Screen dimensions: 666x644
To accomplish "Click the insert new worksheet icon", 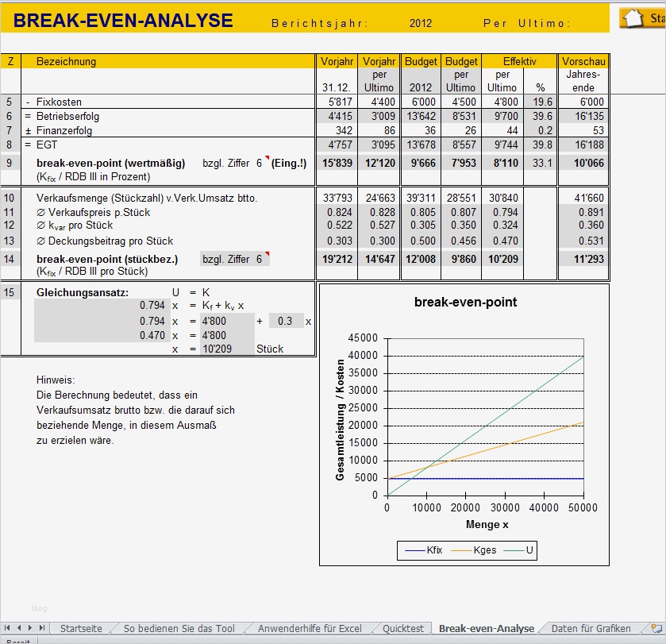I will coord(656,628).
